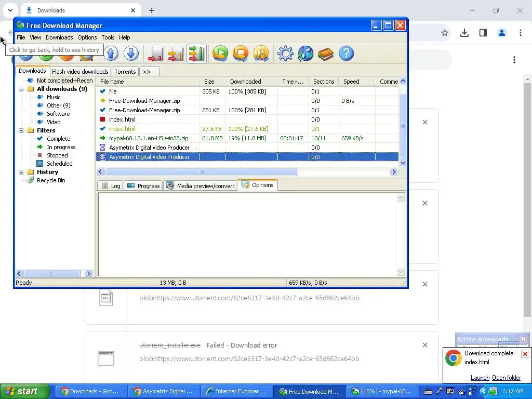Collapse the Filters tree node
The width and height of the screenshot is (532, 399).
pyautogui.click(x=21, y=130)
